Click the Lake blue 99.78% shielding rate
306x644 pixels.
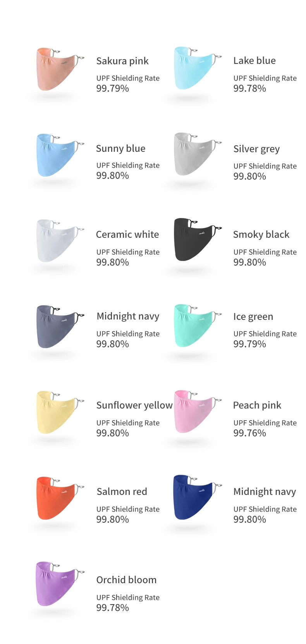coord(249,88)
